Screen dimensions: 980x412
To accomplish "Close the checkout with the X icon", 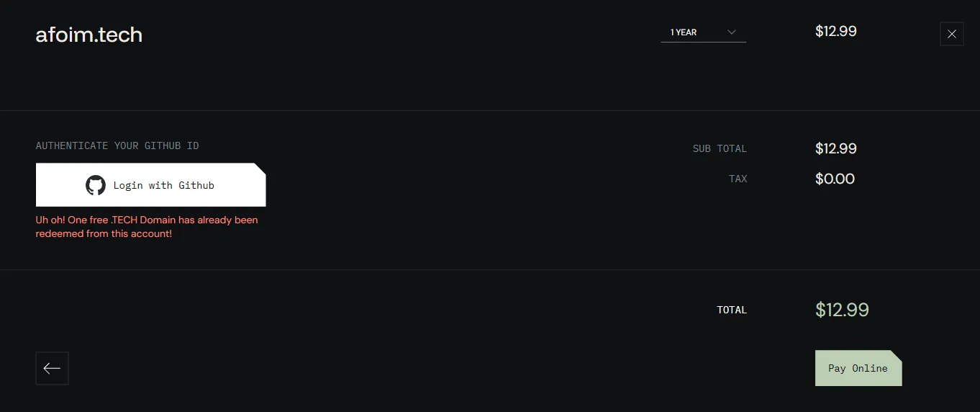I will click(952, 34).
